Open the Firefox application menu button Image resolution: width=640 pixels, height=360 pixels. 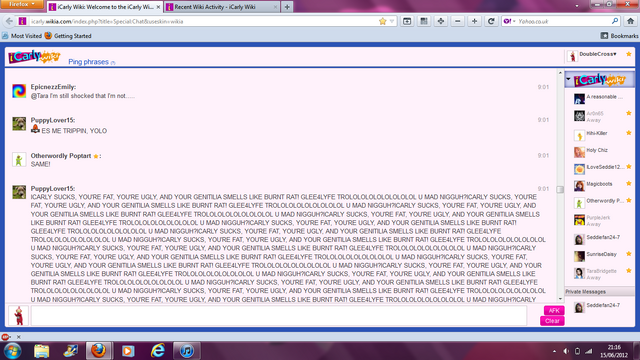point(22,4)
